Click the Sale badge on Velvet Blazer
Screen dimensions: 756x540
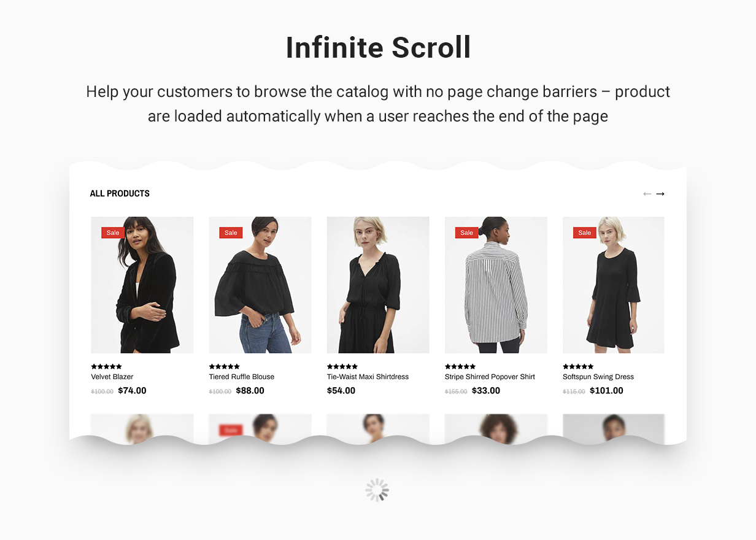pos(113,233)
